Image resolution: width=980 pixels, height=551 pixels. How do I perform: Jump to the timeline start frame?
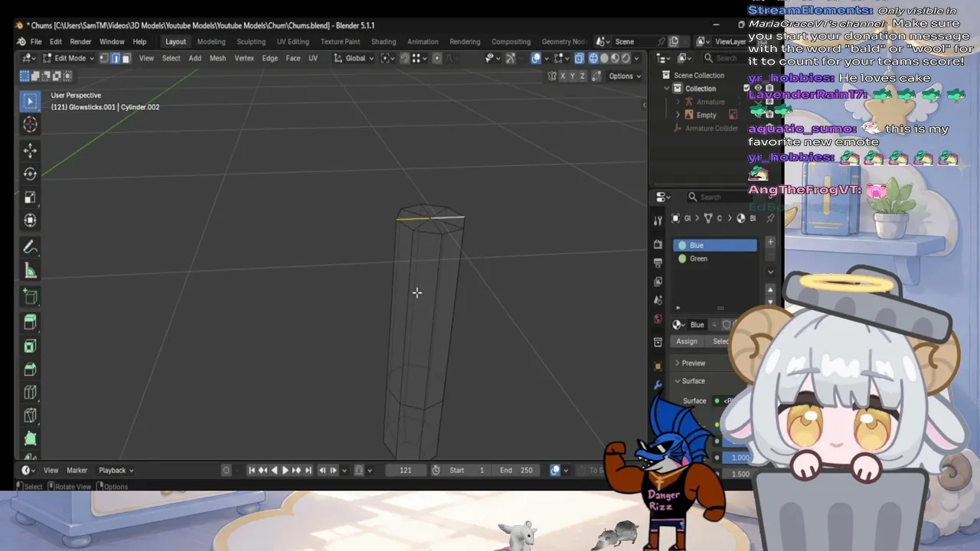click(251, 470)
